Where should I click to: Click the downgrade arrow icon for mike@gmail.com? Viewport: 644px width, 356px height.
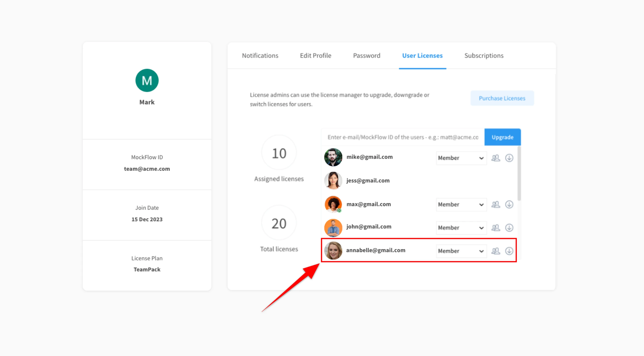tap(509, 158)
